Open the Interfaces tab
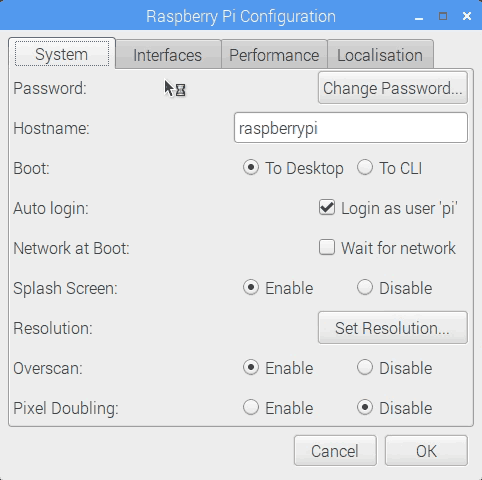 [168, 55]
